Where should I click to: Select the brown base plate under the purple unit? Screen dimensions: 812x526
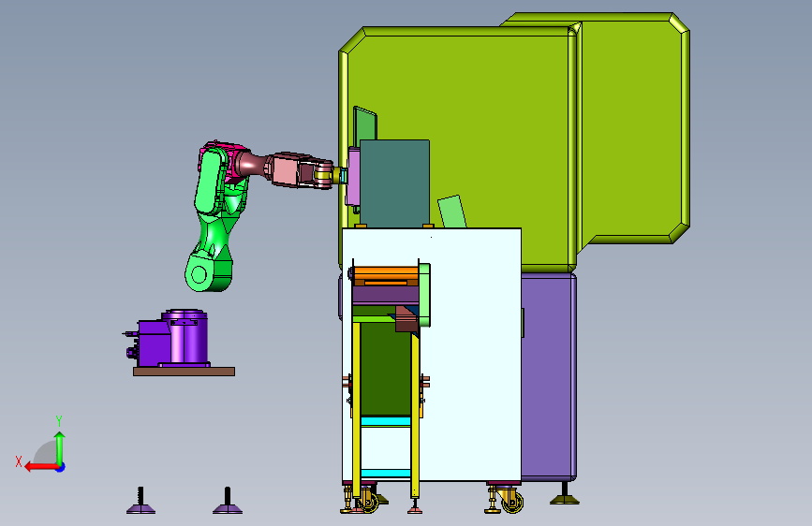(184, 372)
